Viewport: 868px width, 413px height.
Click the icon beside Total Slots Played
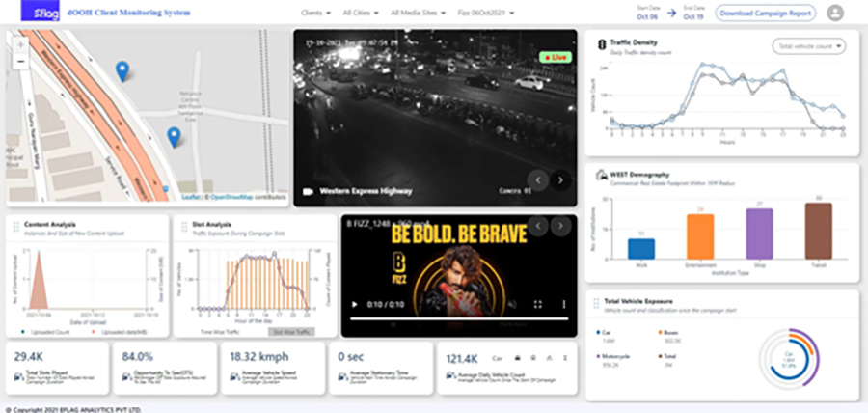click(18, 377)
